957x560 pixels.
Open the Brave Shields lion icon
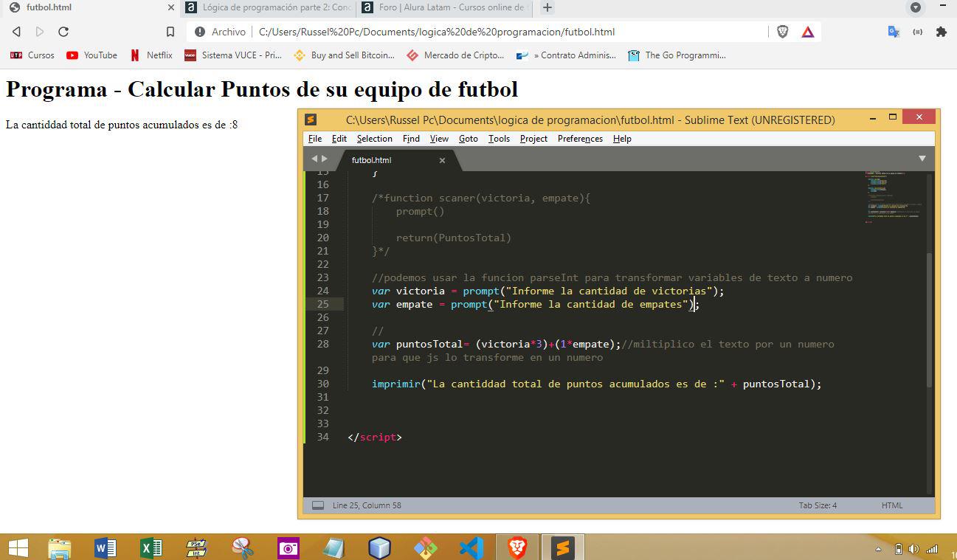(783, 32)
